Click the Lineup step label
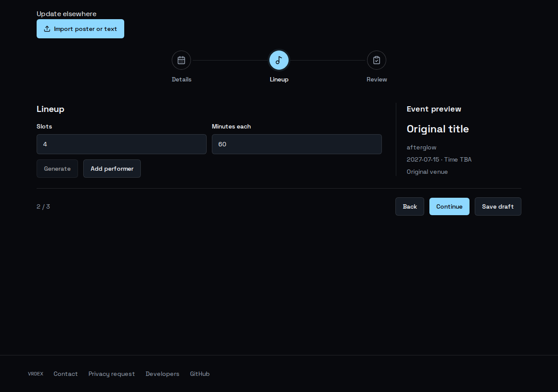This screenshot has width=558, height=392. pyautogui.click(x=279, y=79)
